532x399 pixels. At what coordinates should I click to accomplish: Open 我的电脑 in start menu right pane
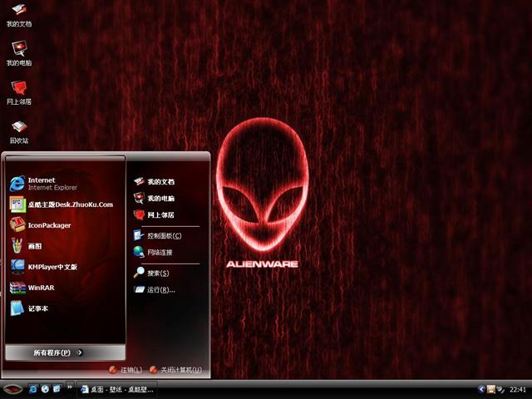[x=168, y=198]
